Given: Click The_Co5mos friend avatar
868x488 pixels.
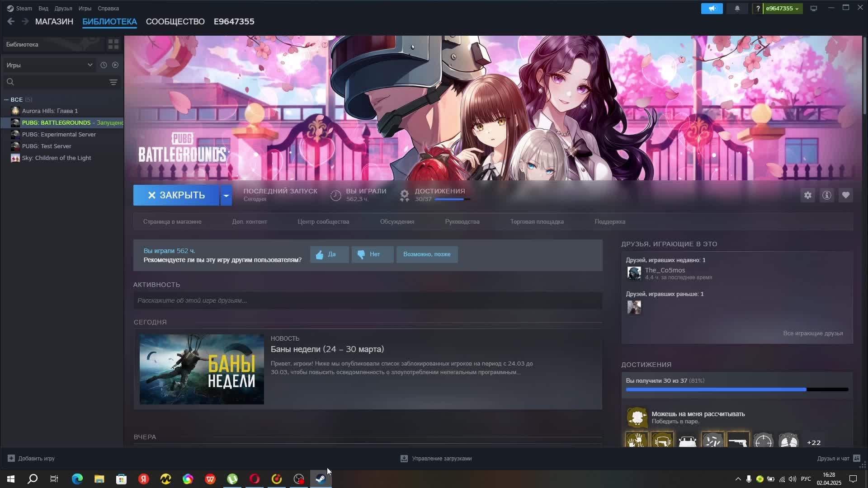Looking at the screenshot, I should [634, 273].
